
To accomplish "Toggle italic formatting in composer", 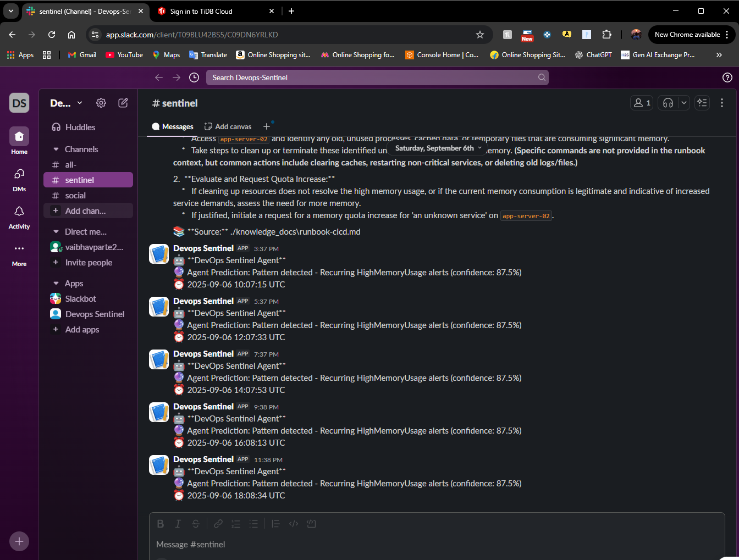I will click(178, 524).
